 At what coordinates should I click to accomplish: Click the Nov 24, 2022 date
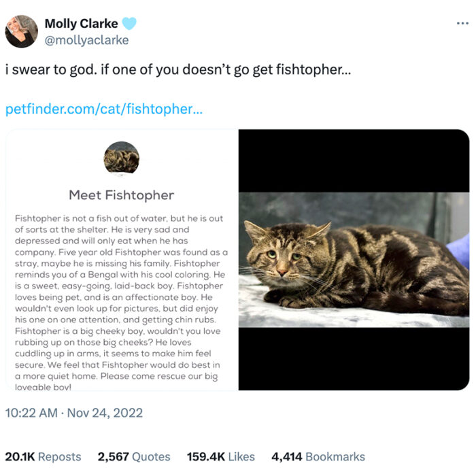tap(106, 413)
